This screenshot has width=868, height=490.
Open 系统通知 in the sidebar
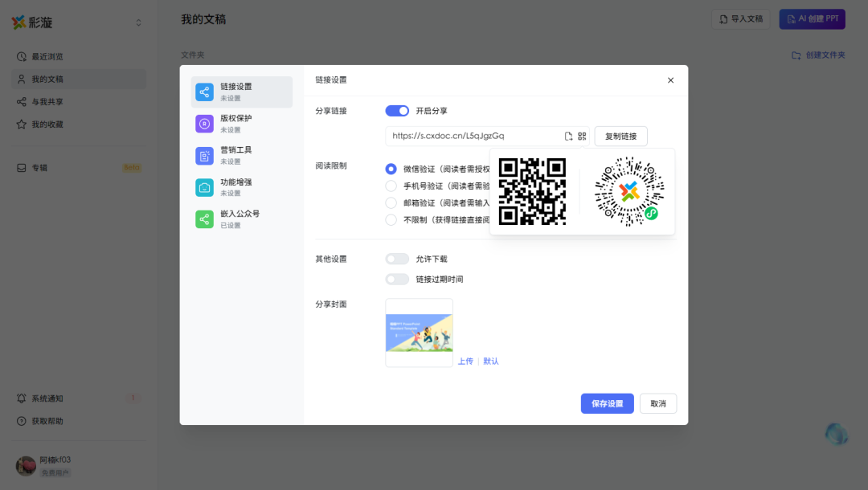coord(79,398)
